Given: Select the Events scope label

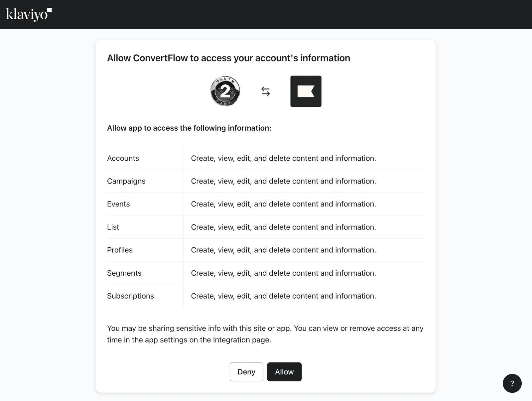Looking at the screenshot, I should pos(118,204).
